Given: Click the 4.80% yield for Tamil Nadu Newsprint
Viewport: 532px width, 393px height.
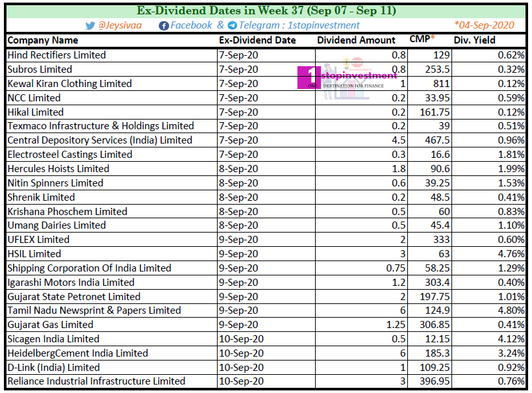Looking at the screenshot, I should 511,311.
